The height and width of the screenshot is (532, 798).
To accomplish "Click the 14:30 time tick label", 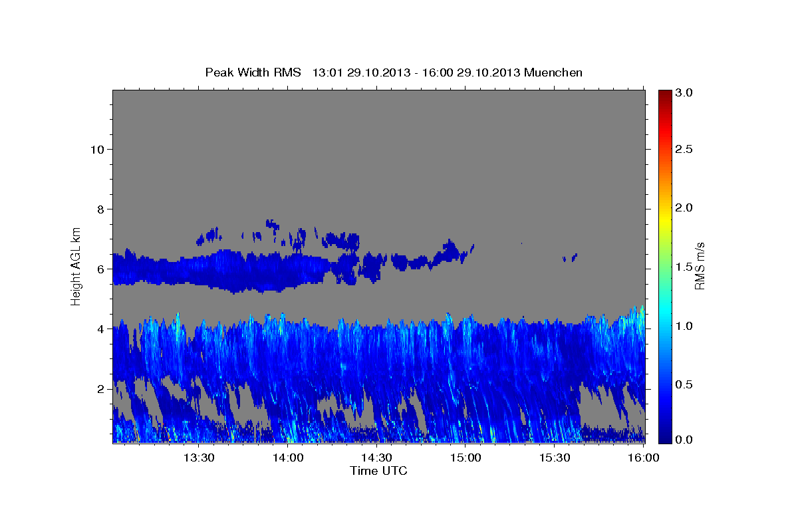I will point(377,458).
